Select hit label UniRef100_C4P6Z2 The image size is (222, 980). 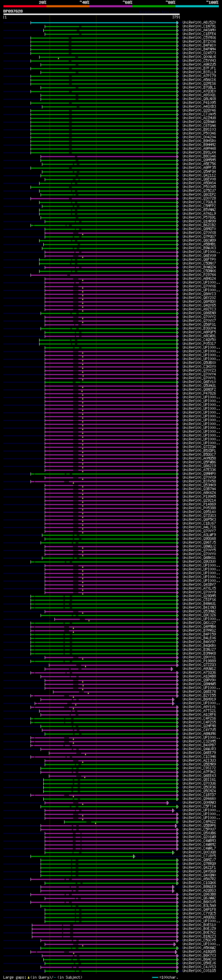[x=199, y=821]
